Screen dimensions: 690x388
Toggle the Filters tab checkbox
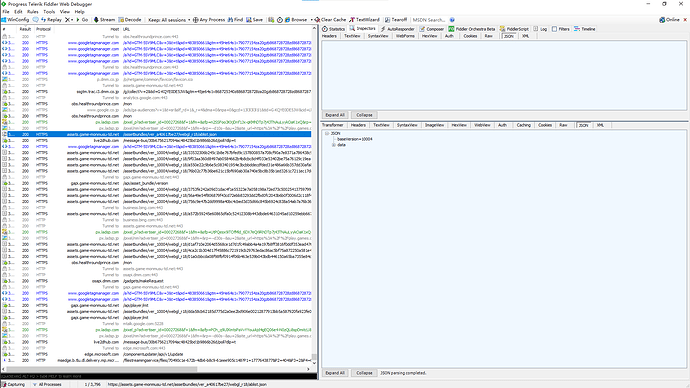click(561, 29)
